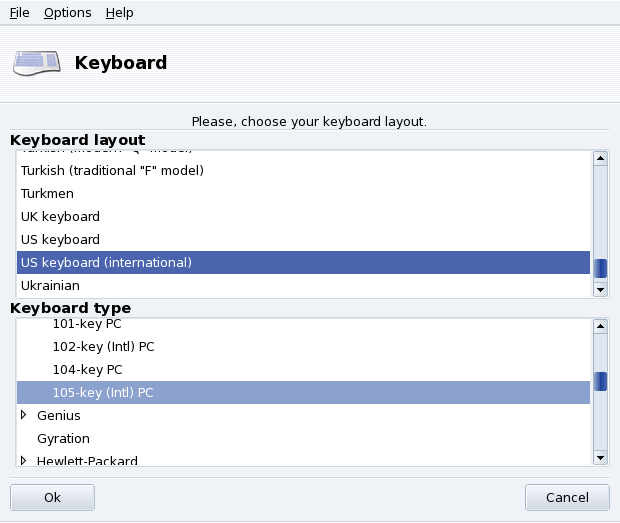Open the File menu

19,13
